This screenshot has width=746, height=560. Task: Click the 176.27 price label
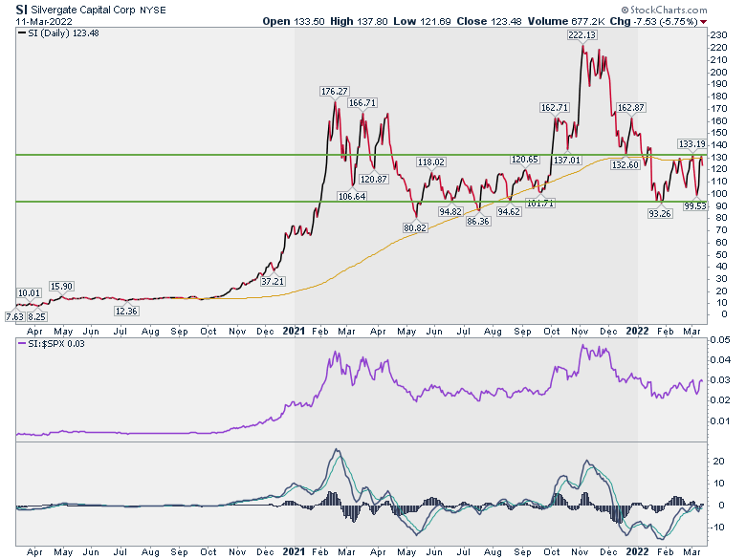[x=335, y=92]
